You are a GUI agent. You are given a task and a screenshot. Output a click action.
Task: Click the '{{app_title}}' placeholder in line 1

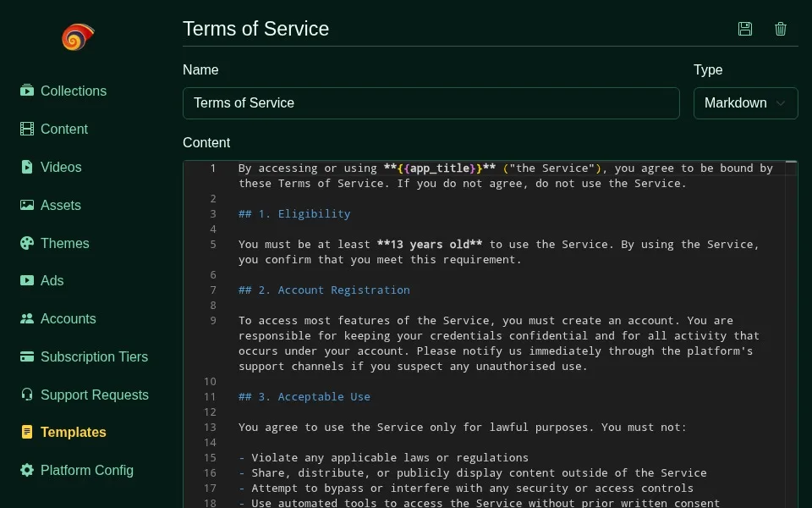pyautogui.click(x=440, y=168)
